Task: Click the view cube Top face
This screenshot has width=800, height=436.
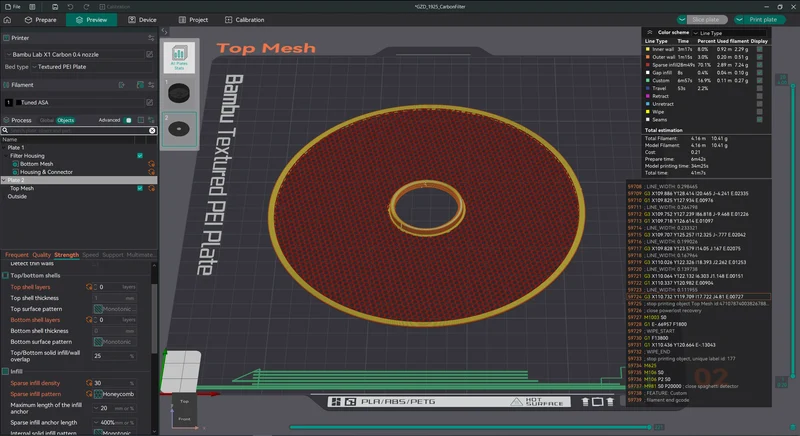Action: click(184, 402)
